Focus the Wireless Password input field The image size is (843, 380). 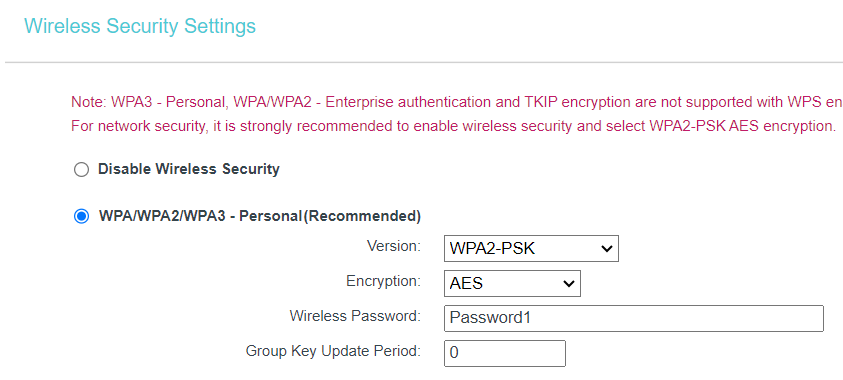pos(634,318)
